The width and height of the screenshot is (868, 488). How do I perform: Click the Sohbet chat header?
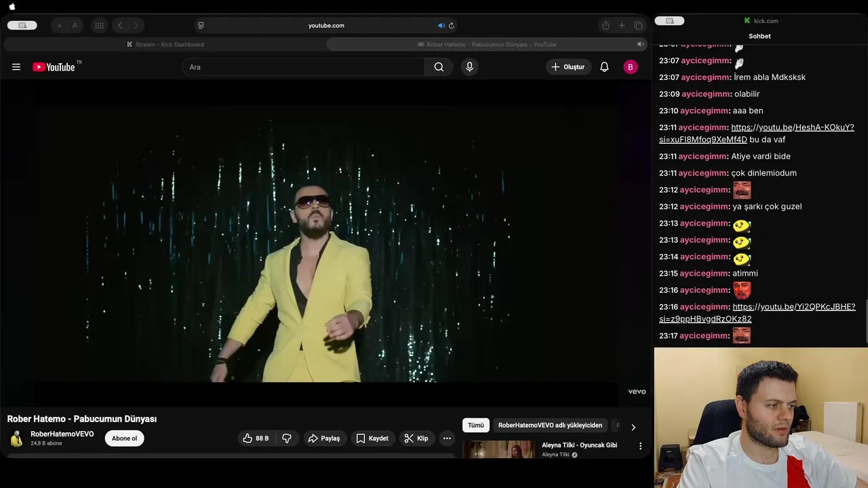click(x=759, y=36)
